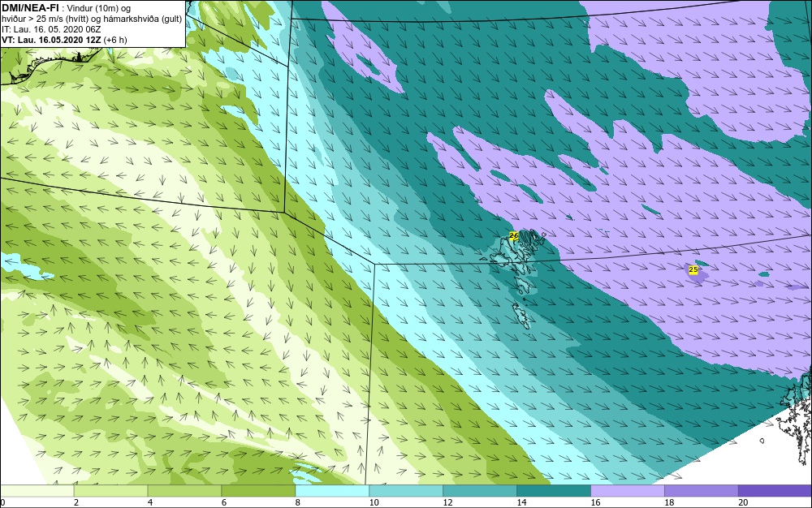Screen dimensions: 812x508
Task: Click the 'IT: Lau. 16. 05. 2020 06Z' line
Action: [x=51, y=29]
